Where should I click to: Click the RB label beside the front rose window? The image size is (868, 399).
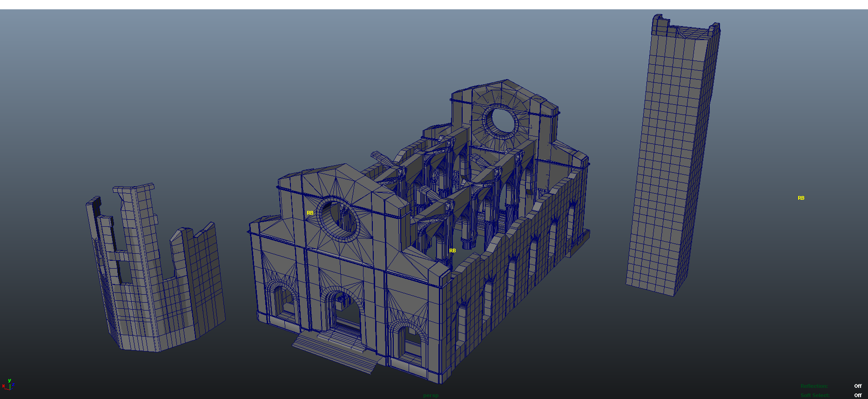(x=310, y=213)
